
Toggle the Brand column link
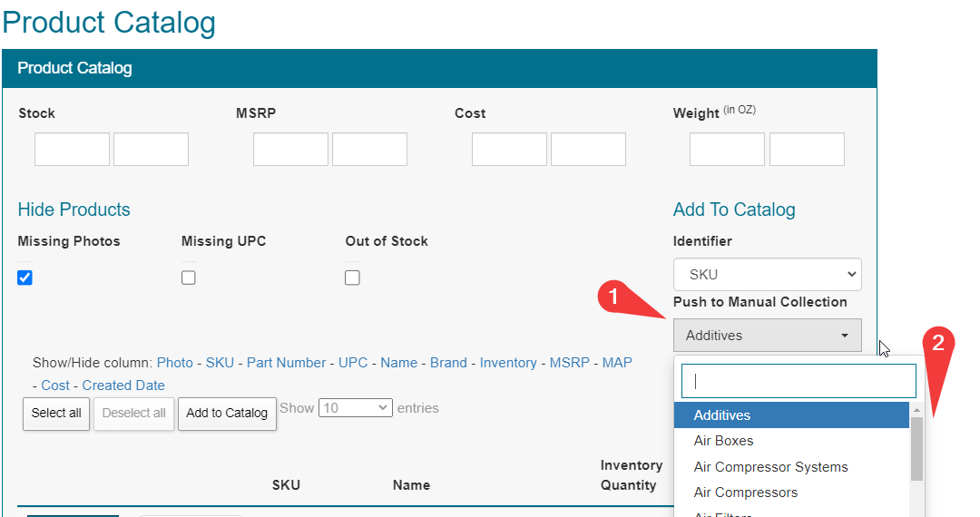(448, 363)
